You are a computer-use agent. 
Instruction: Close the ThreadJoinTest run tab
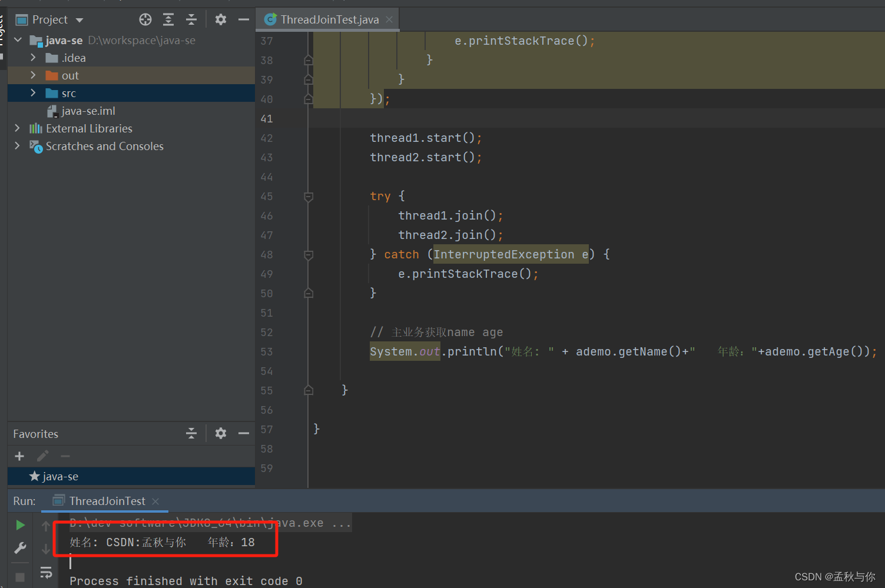[155, 501]
